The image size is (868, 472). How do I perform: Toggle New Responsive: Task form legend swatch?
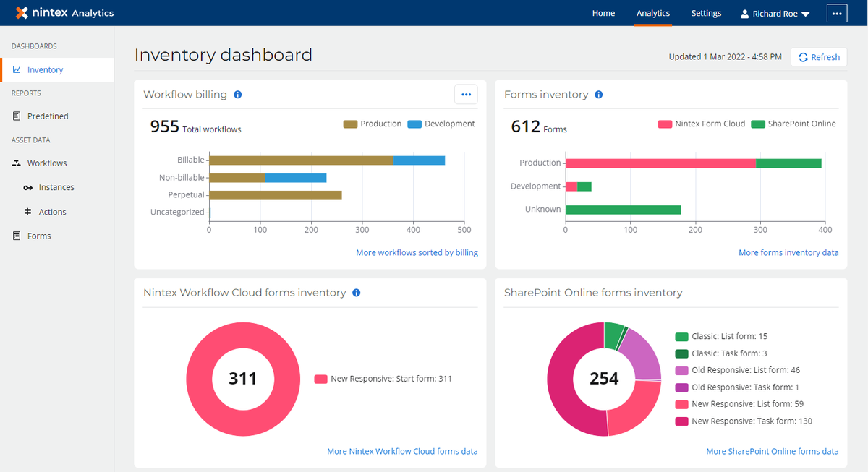(x=681, y=421)
